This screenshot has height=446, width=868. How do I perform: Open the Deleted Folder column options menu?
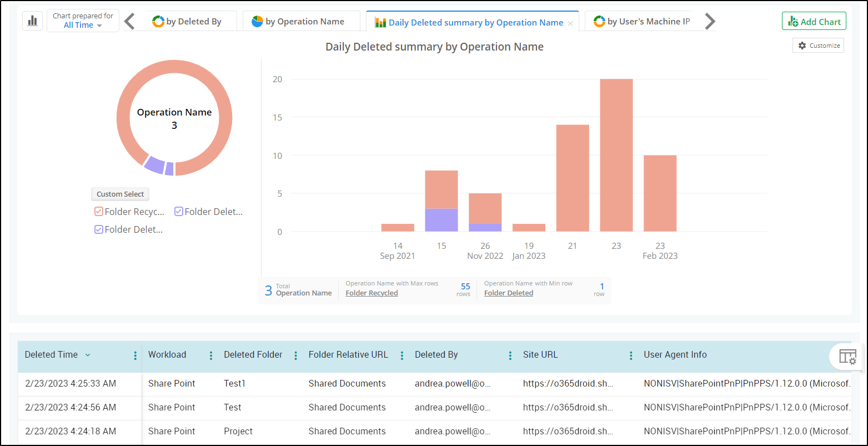[295, 355]
